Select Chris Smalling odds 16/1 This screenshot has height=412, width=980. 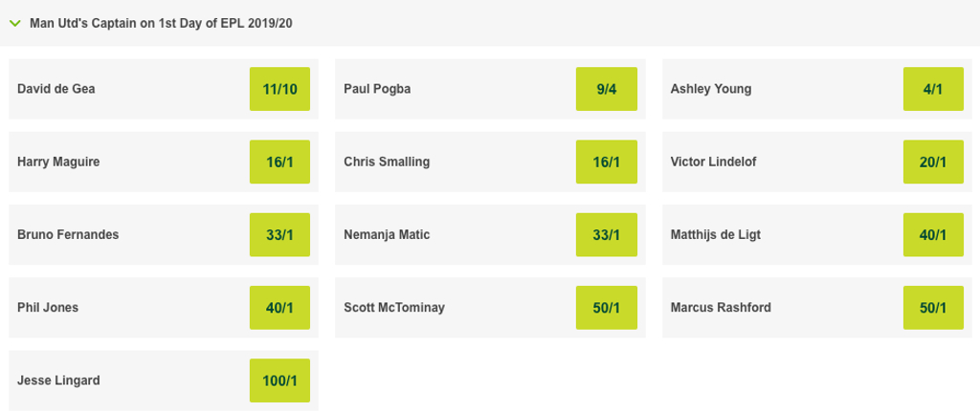[606, 162]
